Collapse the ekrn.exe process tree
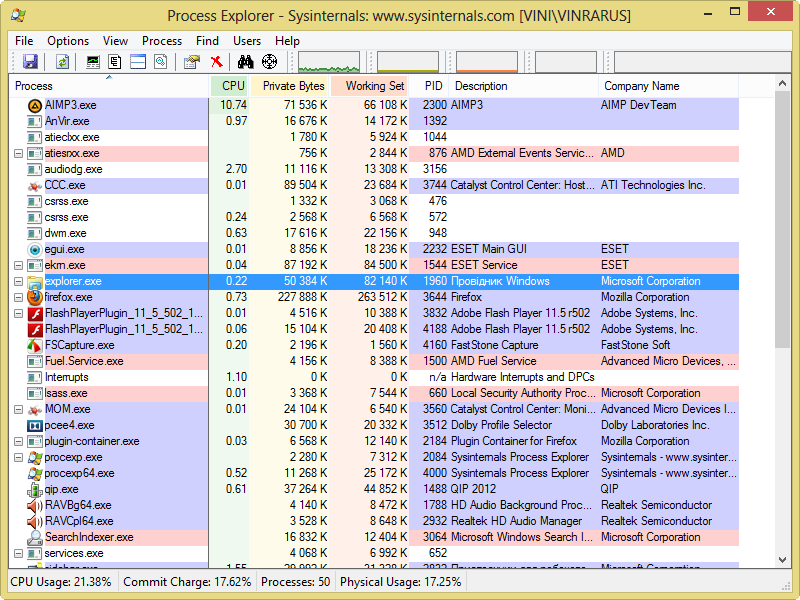Image resolution: width=800 pixels, height=600 pixels. (x=18, y=265)
